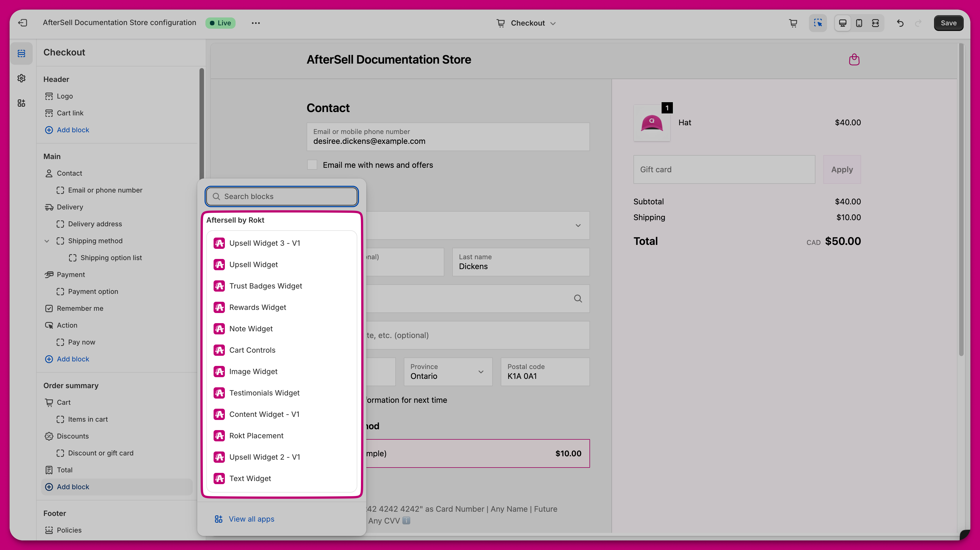Collapse the Shipping method tree item
The height and width of the screenshot is (550, 980).
47,241
